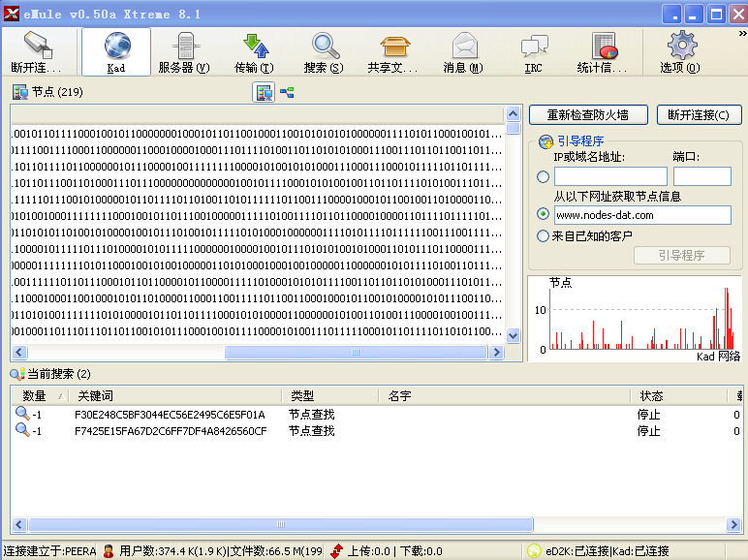Sort by the Keyword (关键词) column header
The height and width of the screenshot is (560, 748).
pos(175,396)
